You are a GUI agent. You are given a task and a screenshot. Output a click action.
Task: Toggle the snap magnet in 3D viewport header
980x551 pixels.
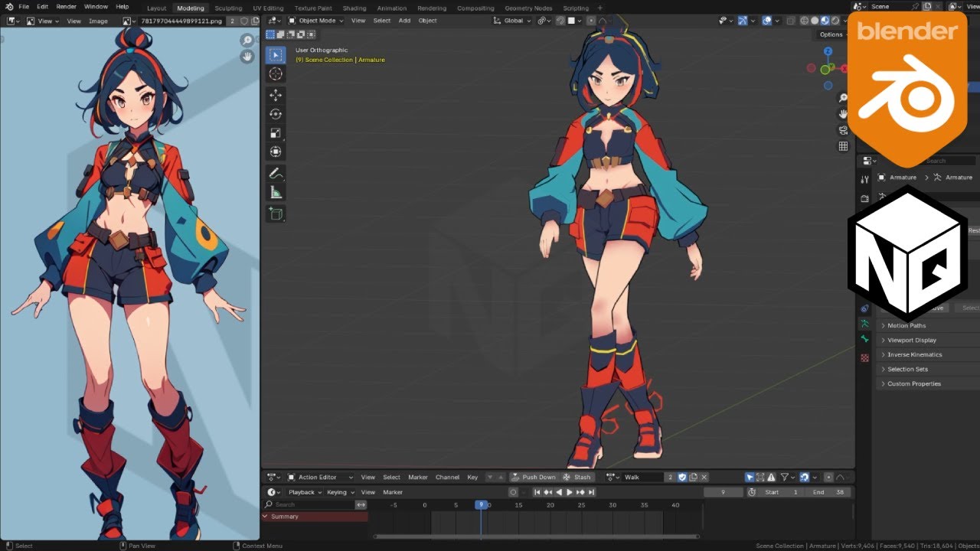pyautogui.click(x=560, y=21)
